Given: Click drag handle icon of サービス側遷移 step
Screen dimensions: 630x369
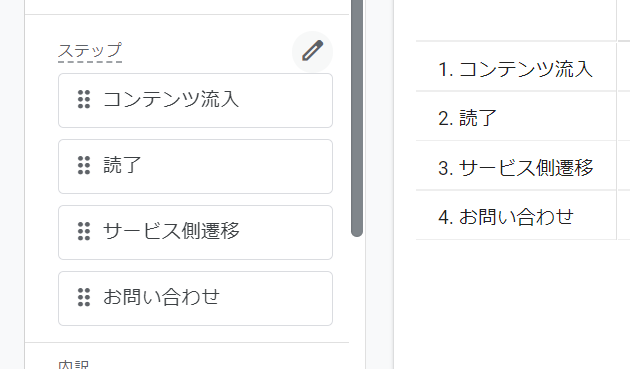Looking at the screenshot, I should 84,231.
